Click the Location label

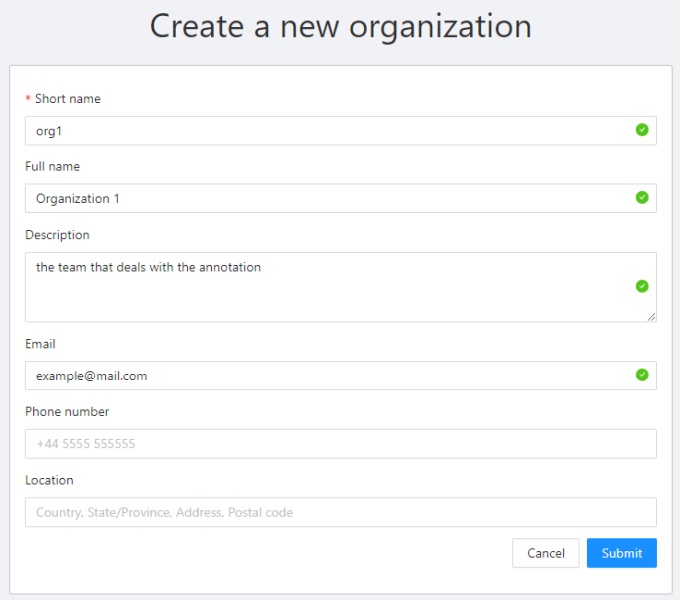coord(49,480)
